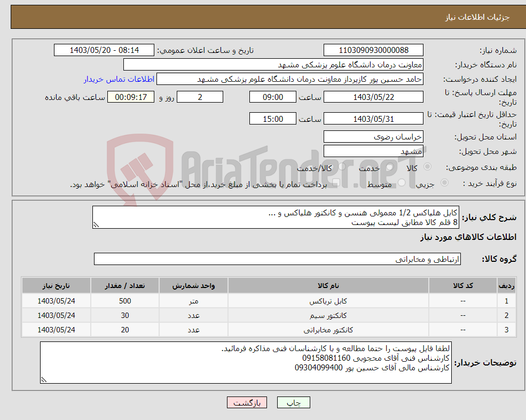
Task: Click the بازگشت (back) button
Action: point(247,402)
